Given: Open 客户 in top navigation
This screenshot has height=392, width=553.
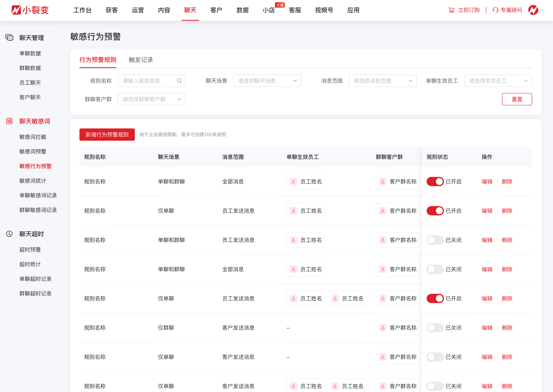Looking at the screenshot, I should tap(216, 10).
